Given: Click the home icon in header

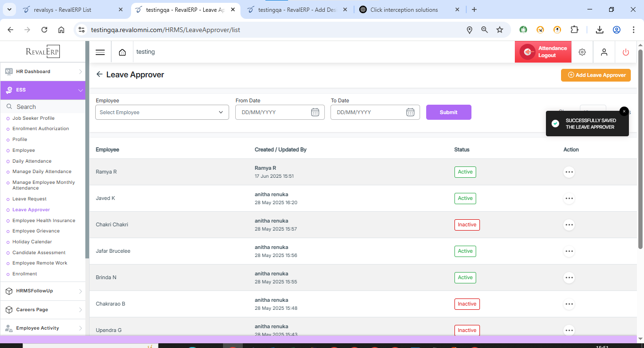Looking at the screenshot, I should coord(123,52).
